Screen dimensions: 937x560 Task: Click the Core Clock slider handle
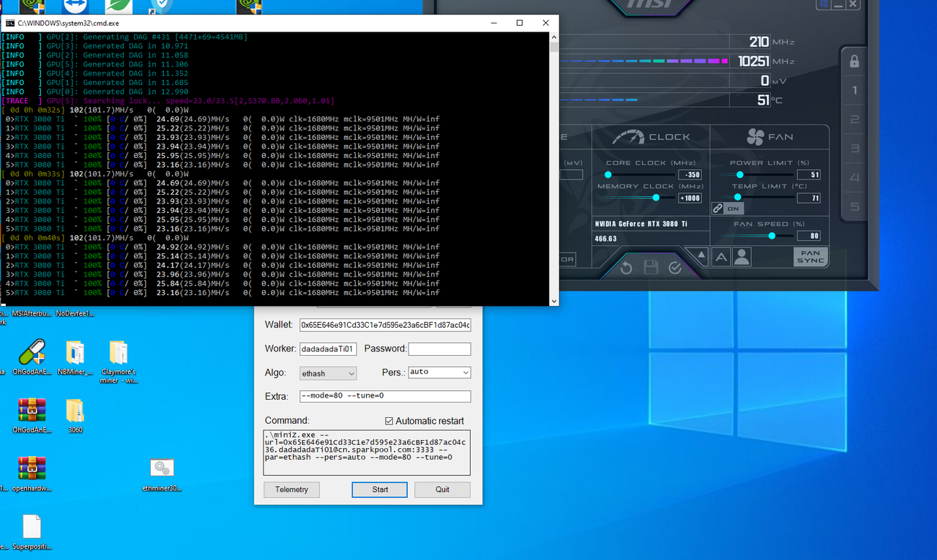608,175
